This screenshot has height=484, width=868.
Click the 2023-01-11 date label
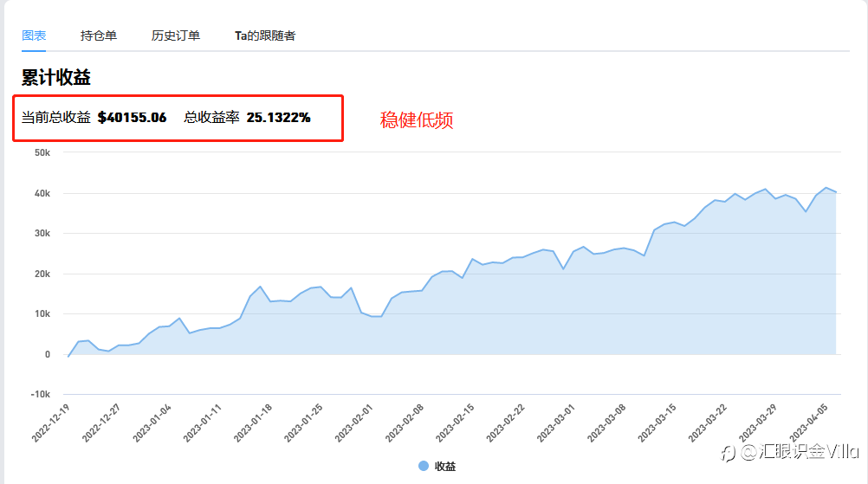coord(202,423)
